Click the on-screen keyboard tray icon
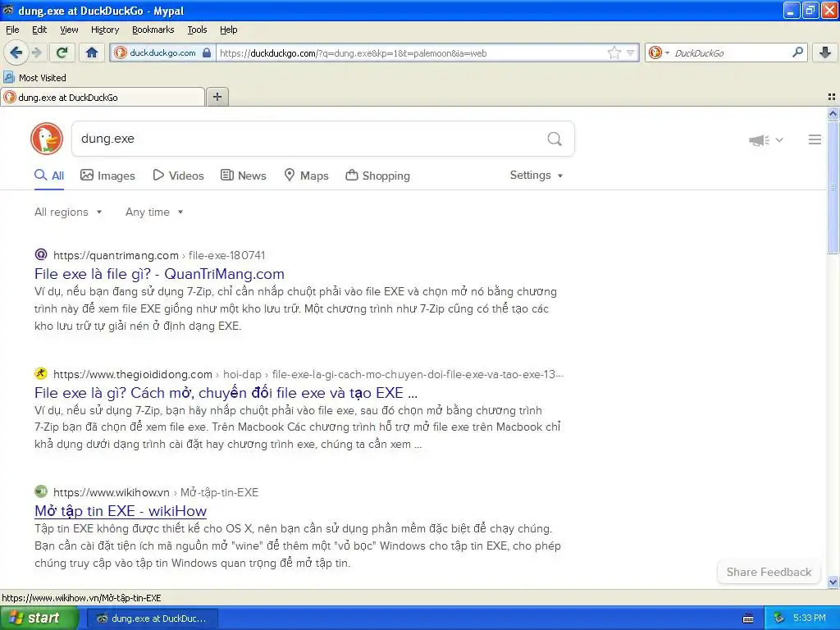This screenshot has width=840, height=630. coord(748,619)
